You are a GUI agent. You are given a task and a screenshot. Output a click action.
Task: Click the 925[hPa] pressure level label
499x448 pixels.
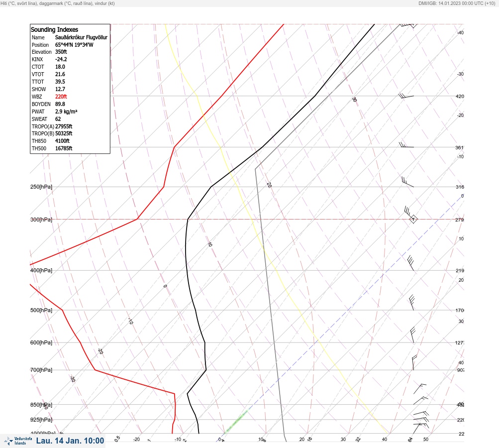[41, 420]
